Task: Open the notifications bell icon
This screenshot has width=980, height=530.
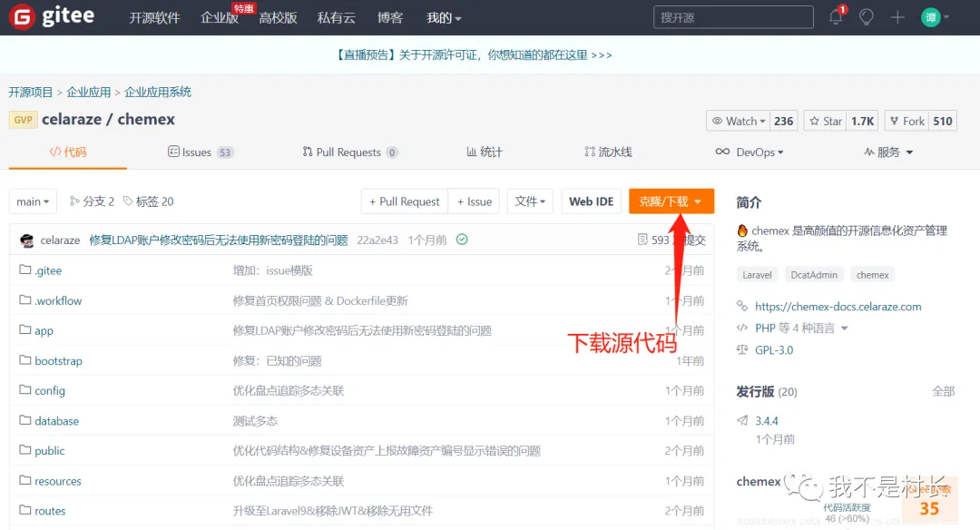Action: [x=836, y=17]
